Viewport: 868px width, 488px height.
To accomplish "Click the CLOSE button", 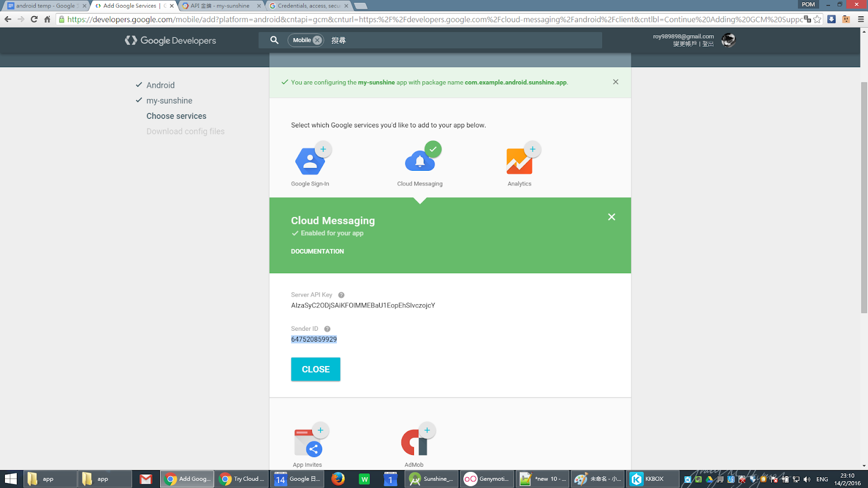I will pyautogui.click(x=316, y=369).
